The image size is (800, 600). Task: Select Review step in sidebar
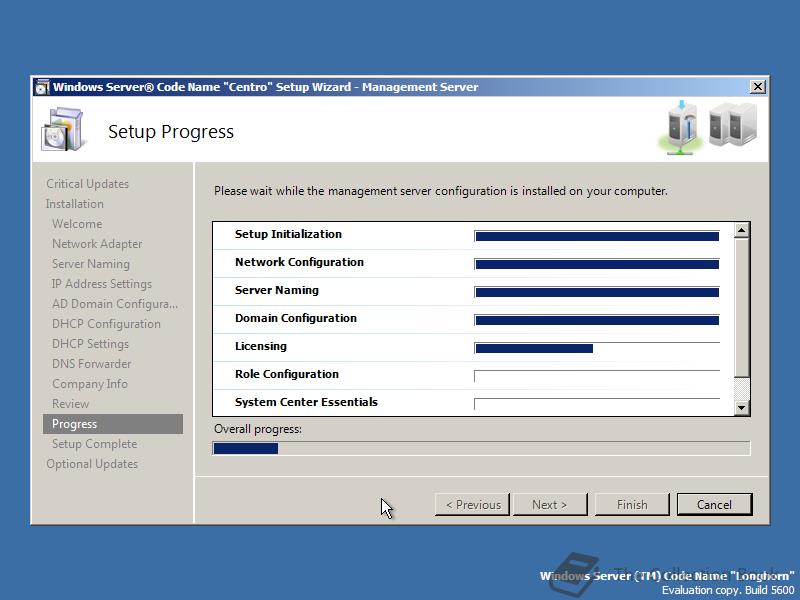[x=70, y=404]
